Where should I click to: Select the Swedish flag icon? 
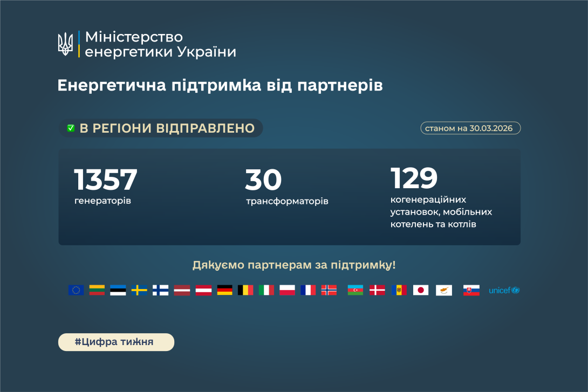click(139, 290)
